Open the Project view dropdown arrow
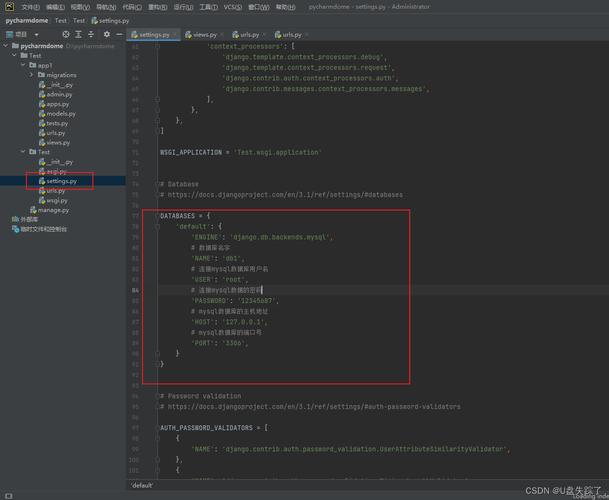Image resolution: width=609 pixels, height=500 pixels. click(37, 35)
